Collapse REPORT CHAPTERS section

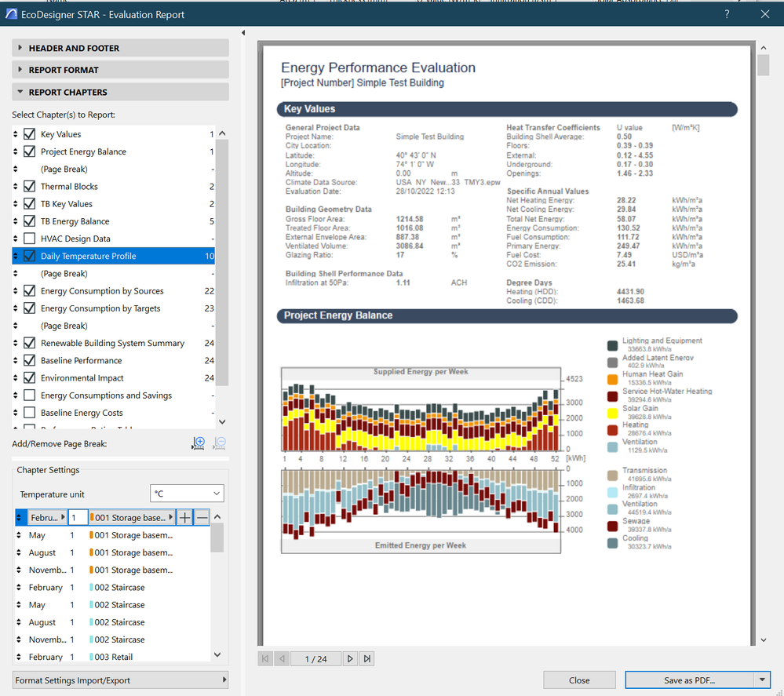[121, 92]
